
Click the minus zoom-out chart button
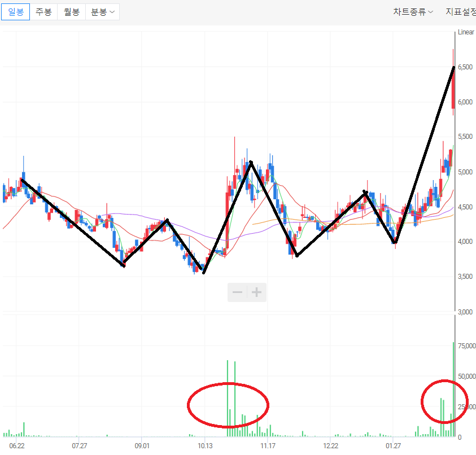237,292
